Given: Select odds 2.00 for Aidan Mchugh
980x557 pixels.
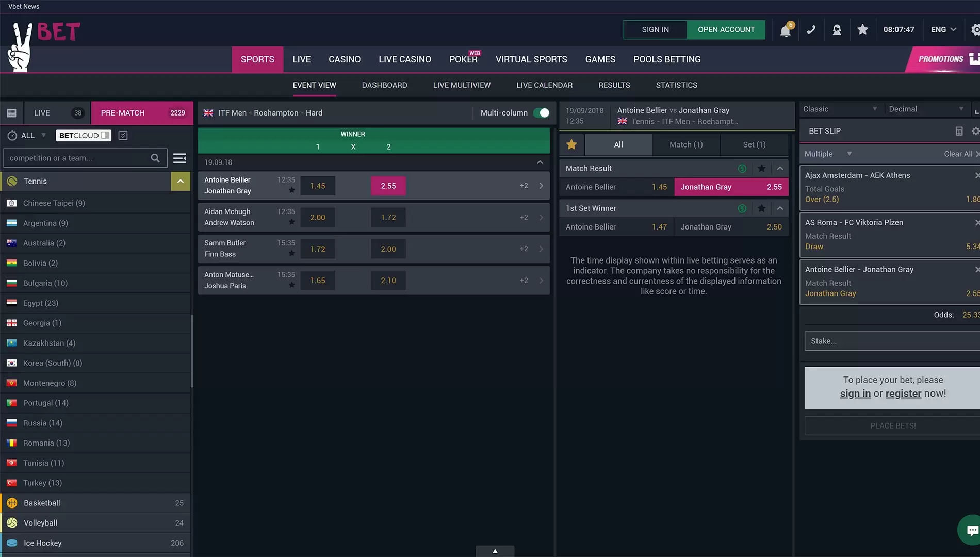Looking at the screenshot, I should [x=318, y=217].
